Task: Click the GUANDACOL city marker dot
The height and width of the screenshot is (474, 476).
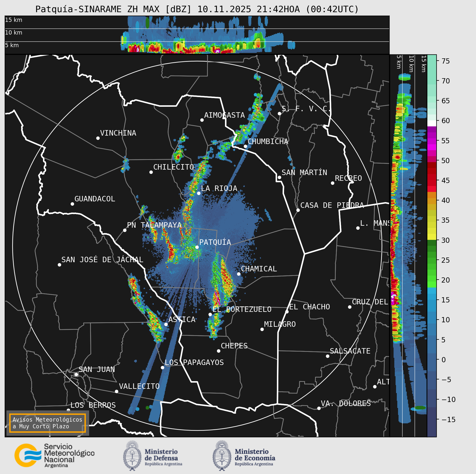Action: [x=72, y=204]
